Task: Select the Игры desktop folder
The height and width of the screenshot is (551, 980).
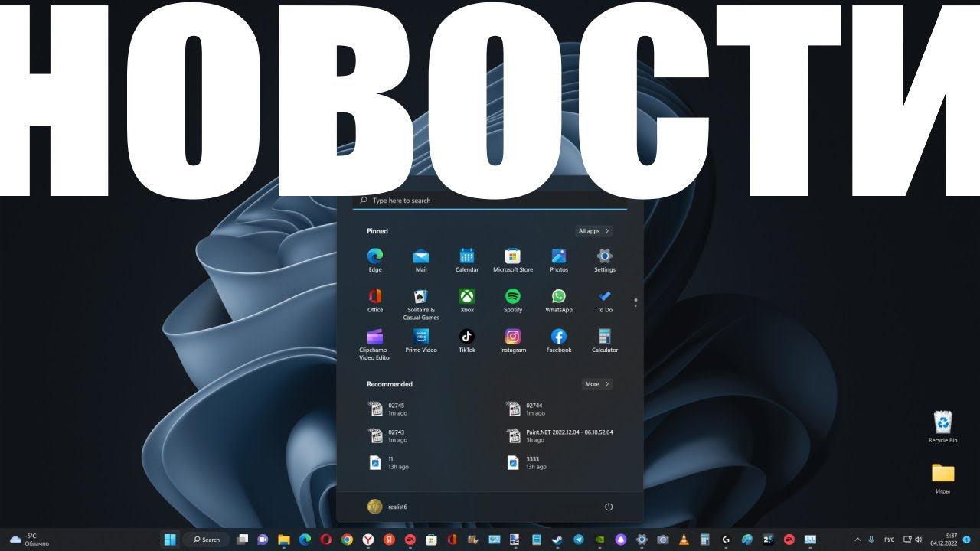Action: pyautogui.click(x=943, y=478)
